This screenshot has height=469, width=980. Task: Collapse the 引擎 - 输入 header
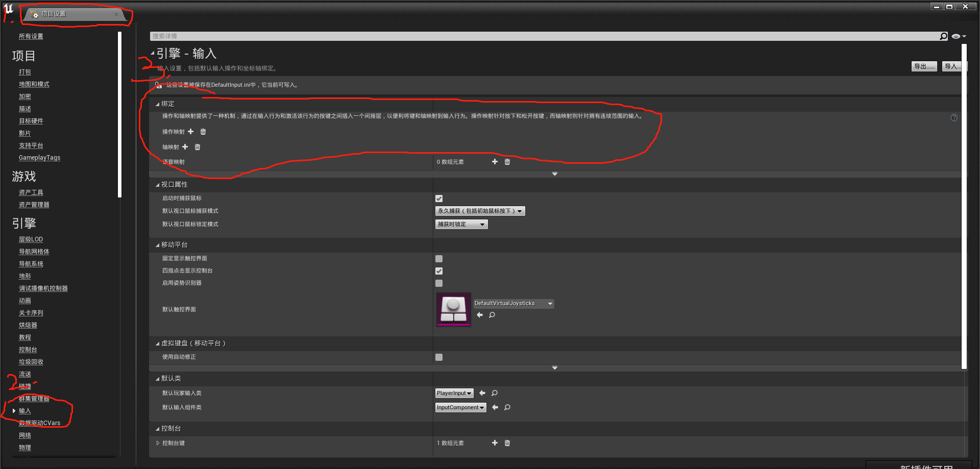(x=152, y=53)
